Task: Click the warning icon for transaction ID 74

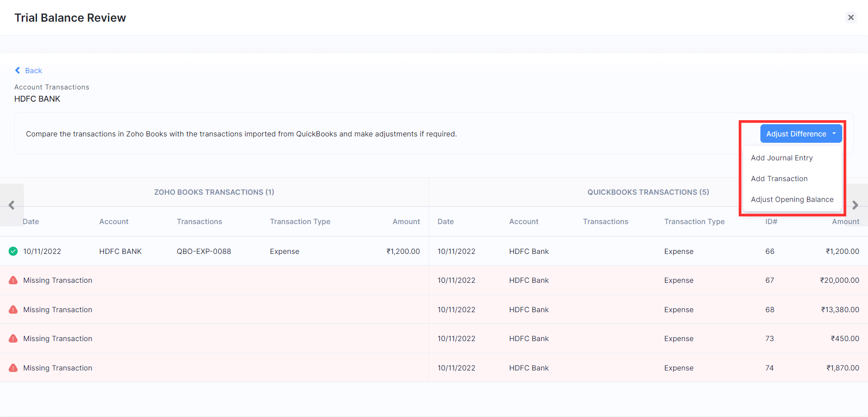Action: 13,368
